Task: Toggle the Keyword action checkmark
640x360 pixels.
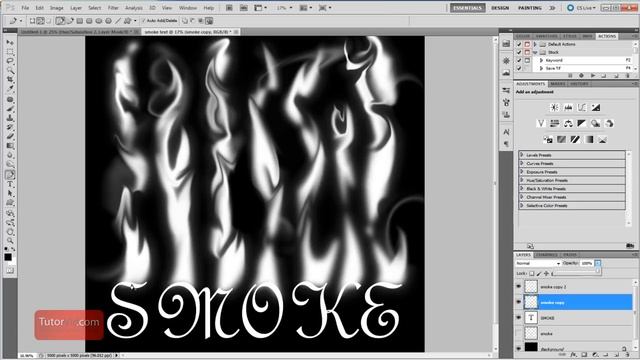Action: pyautogui.click(x=519, y=60)
